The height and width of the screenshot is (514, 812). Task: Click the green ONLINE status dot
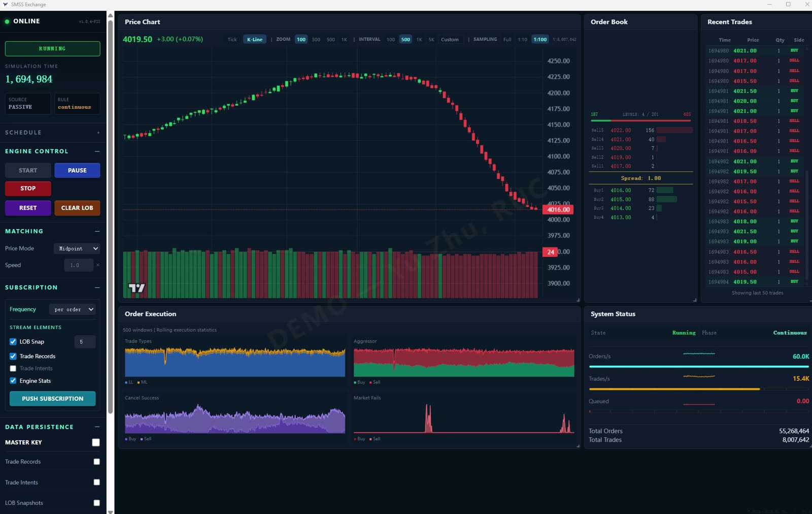pyautogui.click(x=7, y=21)
